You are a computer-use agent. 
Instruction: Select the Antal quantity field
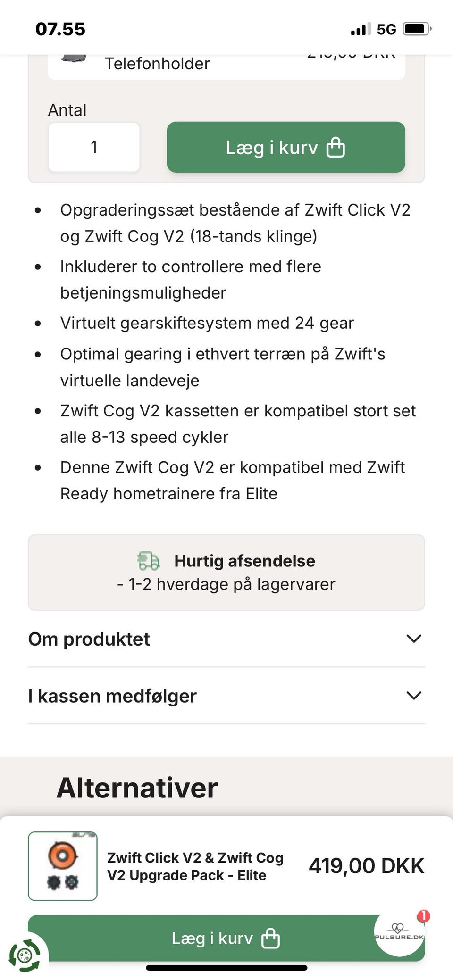tap(94, 147)
